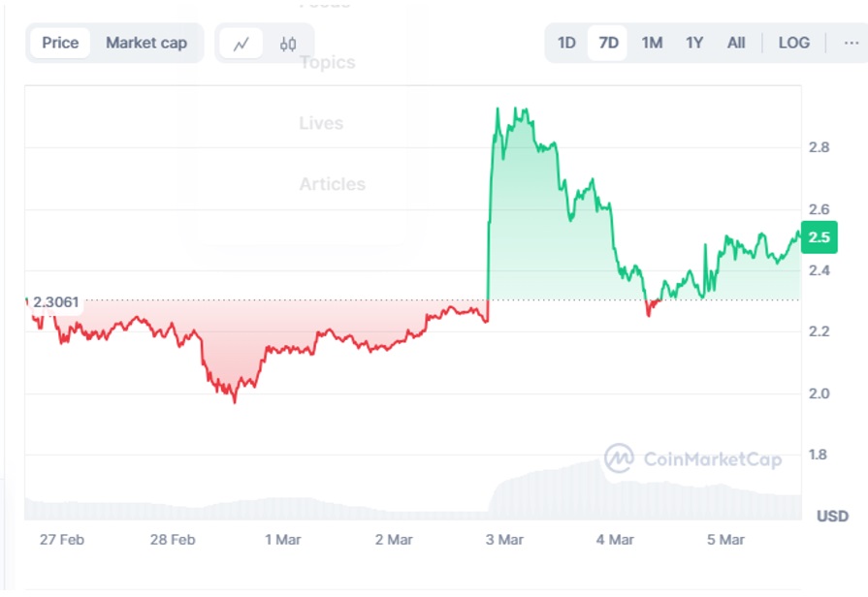The width and height of the screenshot is (868, 597).
Task: Display the All time range
Action: coord(736,43)
